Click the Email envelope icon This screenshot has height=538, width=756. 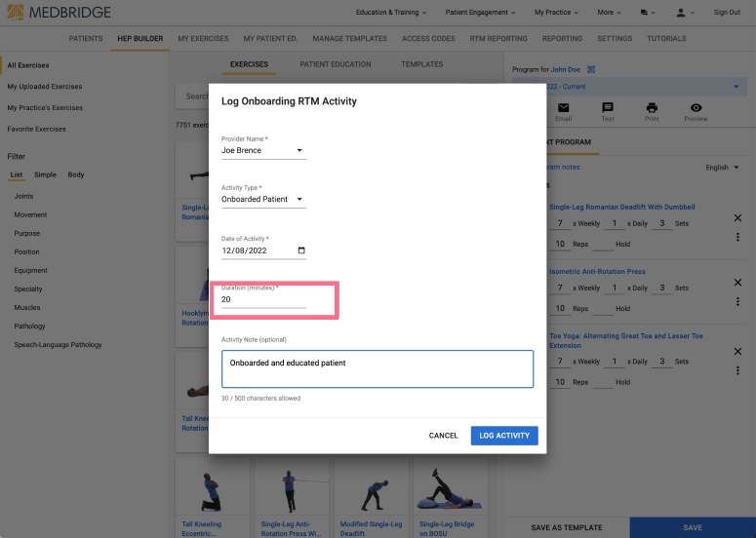point(563,108)
